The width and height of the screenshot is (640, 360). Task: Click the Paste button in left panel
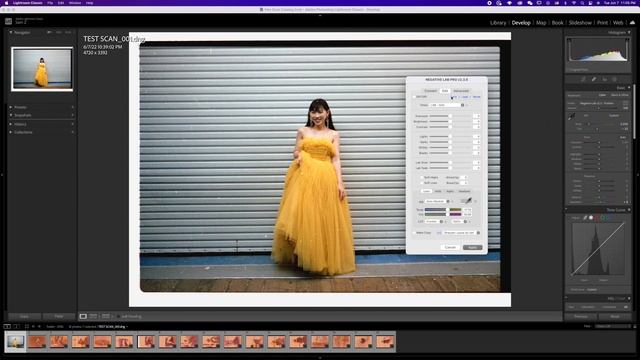click(x=59, y=316)
